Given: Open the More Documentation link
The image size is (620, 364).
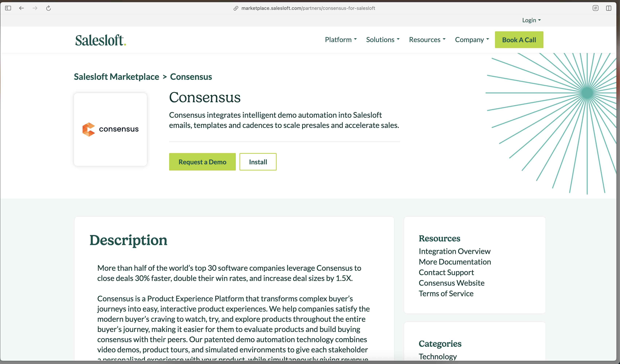Looking at the screenshot, I should 455,262.
